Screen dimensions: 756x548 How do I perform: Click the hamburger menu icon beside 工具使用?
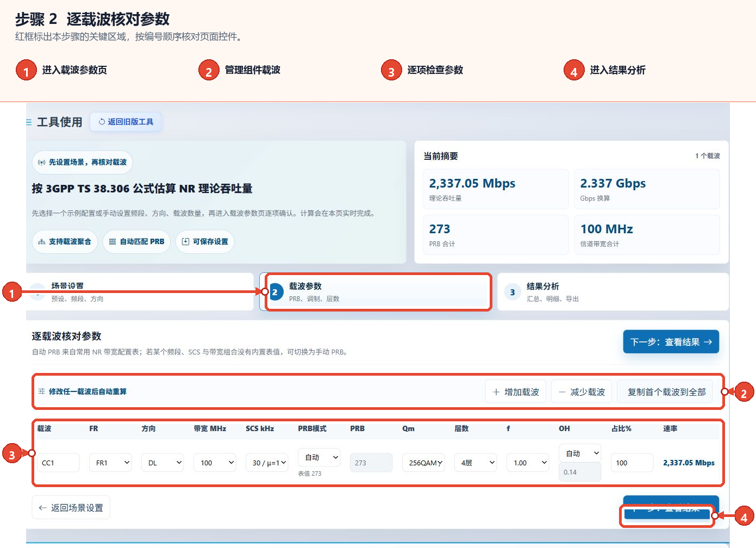coord(29,122)
